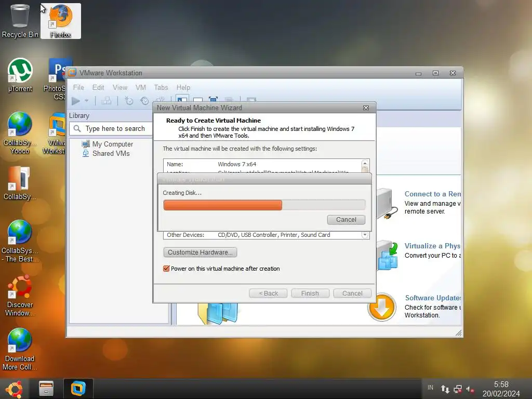This screenshot has width=532, height=399.
Task: Click the wizard's bottom Cancel button
Action: [352, 294]
